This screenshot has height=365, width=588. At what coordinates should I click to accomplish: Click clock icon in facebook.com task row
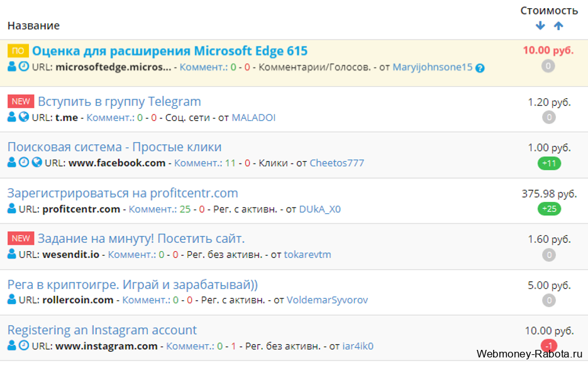pos(24,162)
